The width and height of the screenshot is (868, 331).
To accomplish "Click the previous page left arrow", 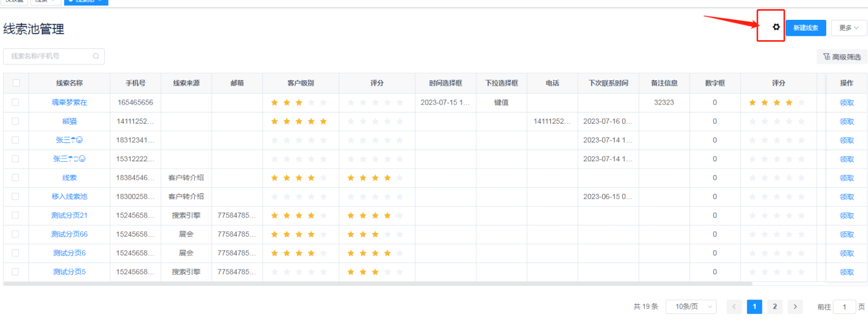I will pos(734,307).
